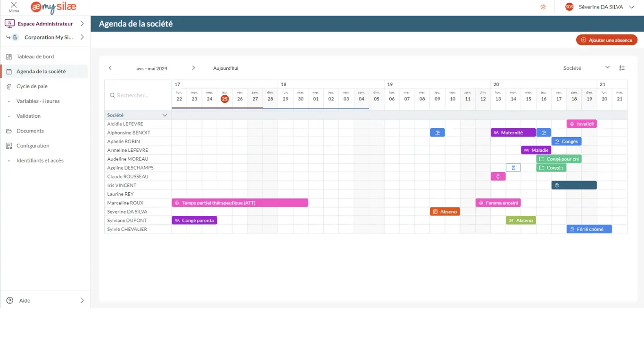This screenshot has width=644, height=362.
Task: Open Marceline ROUX Femme enceinte event
Action: tap(498, 203)
